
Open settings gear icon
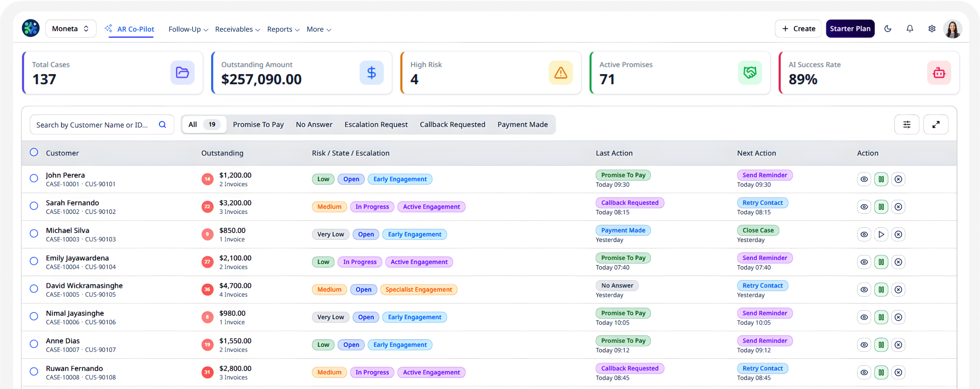coord(932,29)
